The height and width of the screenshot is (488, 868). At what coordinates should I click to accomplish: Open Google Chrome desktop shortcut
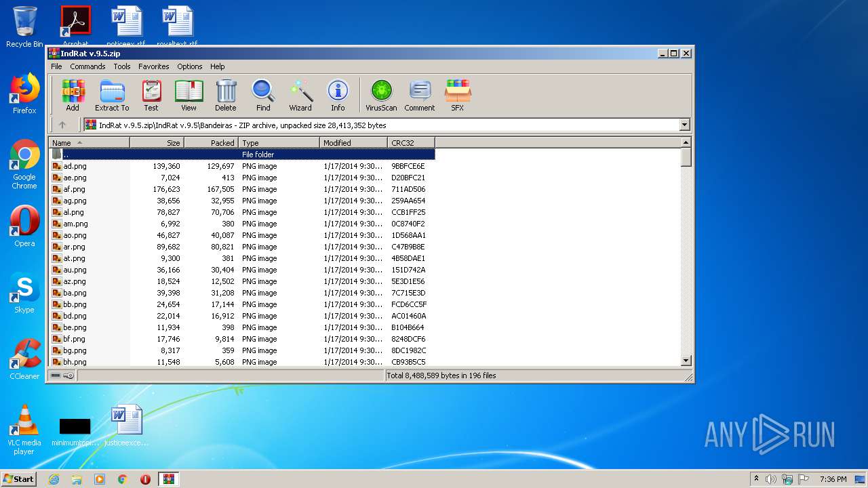pos(24,165)
